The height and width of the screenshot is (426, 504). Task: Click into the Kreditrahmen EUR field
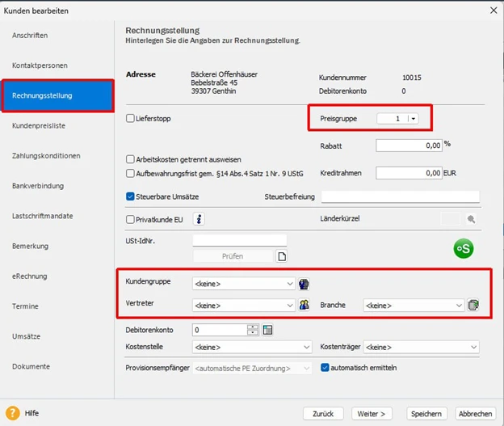409,173
